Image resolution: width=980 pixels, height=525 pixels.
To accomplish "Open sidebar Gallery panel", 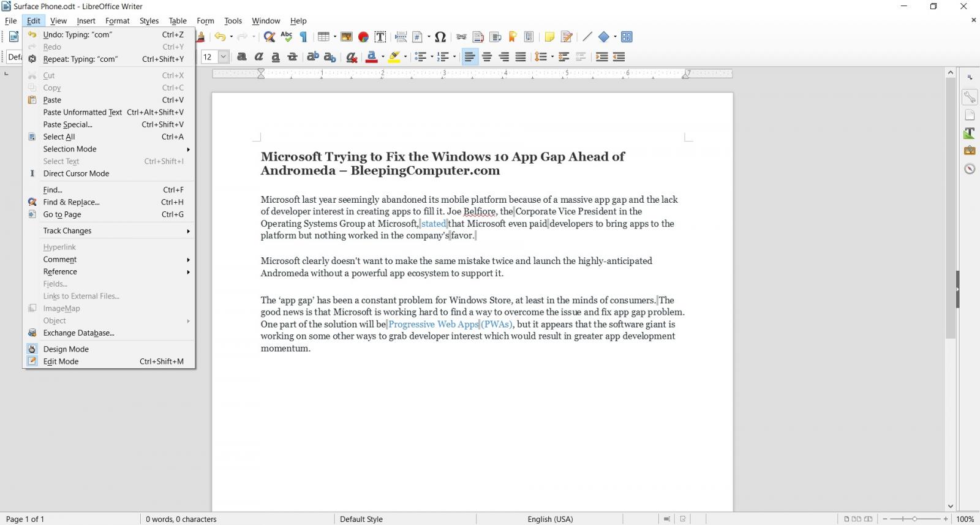I will 970,150.
